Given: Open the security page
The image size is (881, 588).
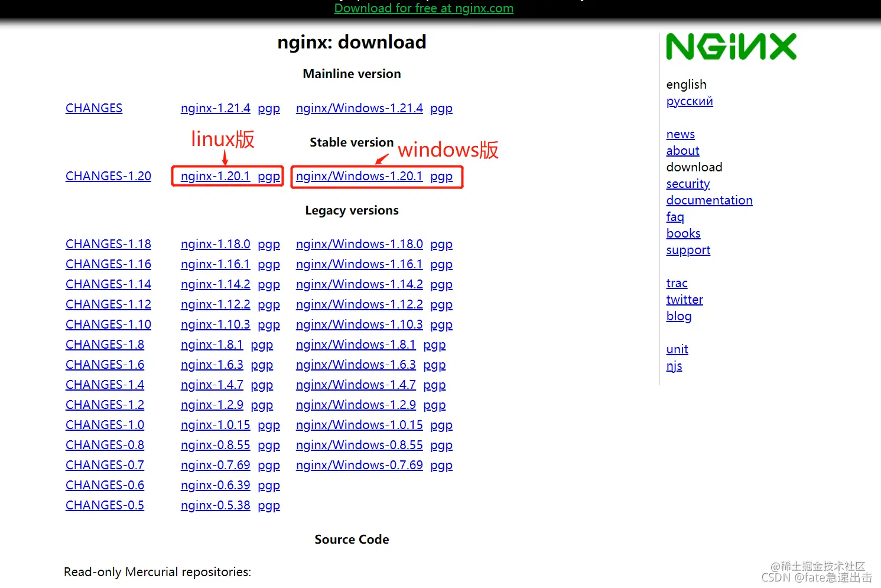Looking at the screenshot, I should tap(688, 184).
